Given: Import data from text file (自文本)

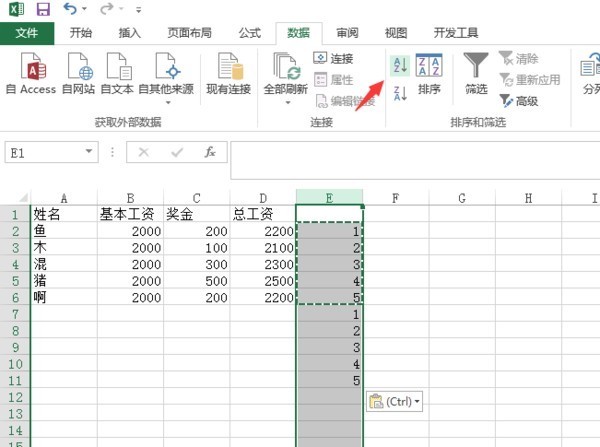Looking at the screenshot, I should 117,74.
